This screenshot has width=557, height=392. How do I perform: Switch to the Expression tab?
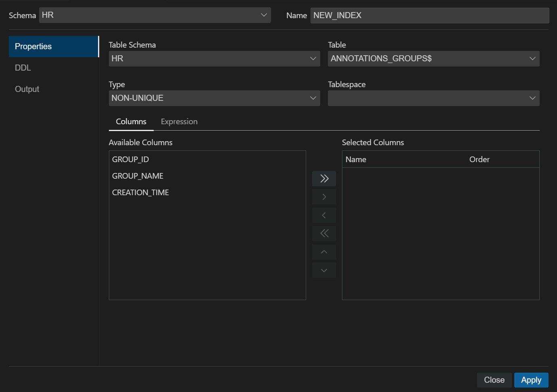(179, 121)
